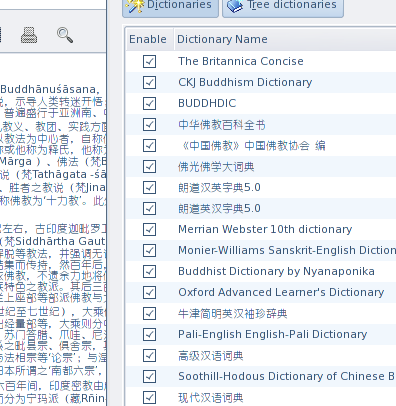Select 朗道汉英字典5.0 dictionary name

coord(219,188)
